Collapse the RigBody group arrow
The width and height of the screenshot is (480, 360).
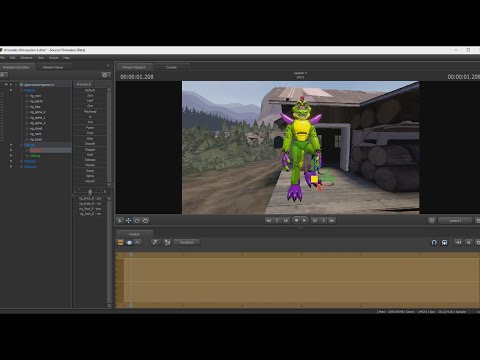tap(11, 90)
